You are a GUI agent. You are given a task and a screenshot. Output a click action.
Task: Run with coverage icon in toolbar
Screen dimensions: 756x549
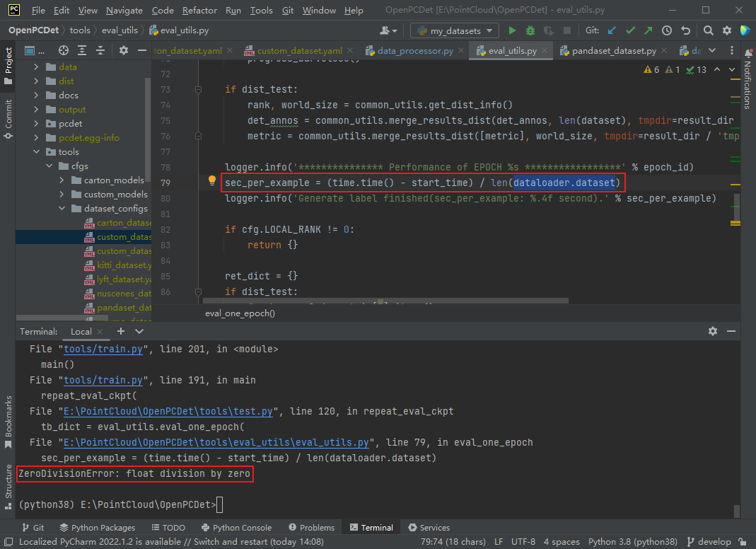pyautogui.click(x=549, y=30)
